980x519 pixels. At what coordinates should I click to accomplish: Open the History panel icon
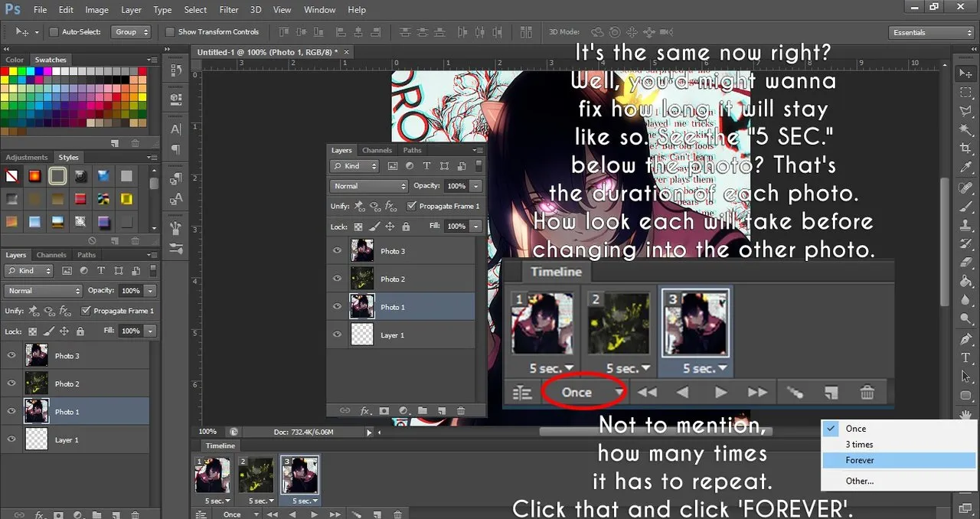175,70
